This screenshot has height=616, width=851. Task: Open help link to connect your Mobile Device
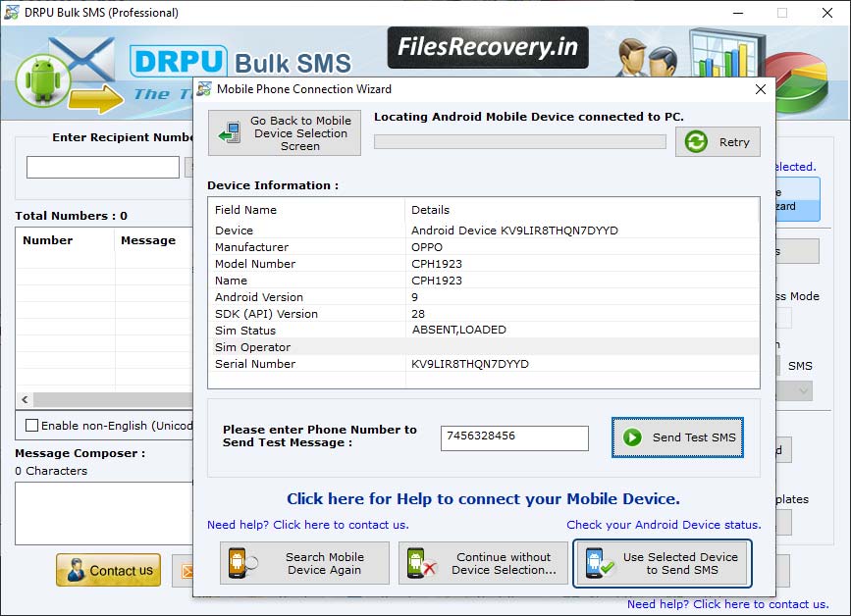point(483,499)
